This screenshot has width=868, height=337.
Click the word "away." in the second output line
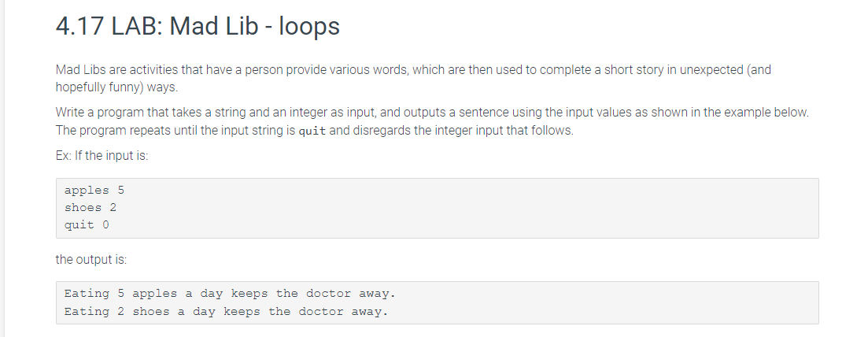(370, 312)
